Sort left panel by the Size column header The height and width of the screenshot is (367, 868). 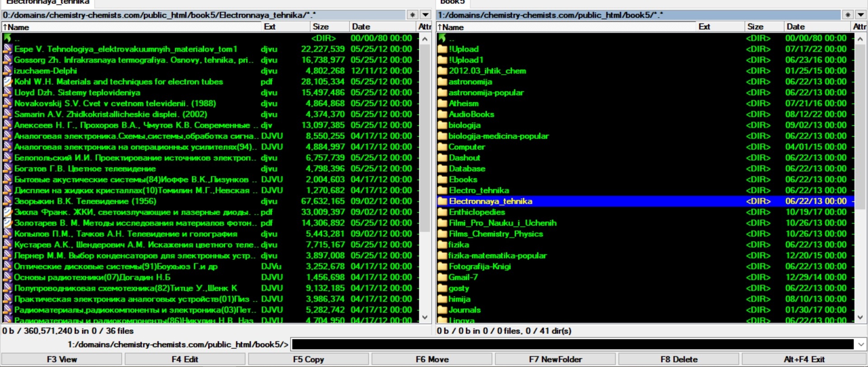pyautogui.click(x=321, y=27)
